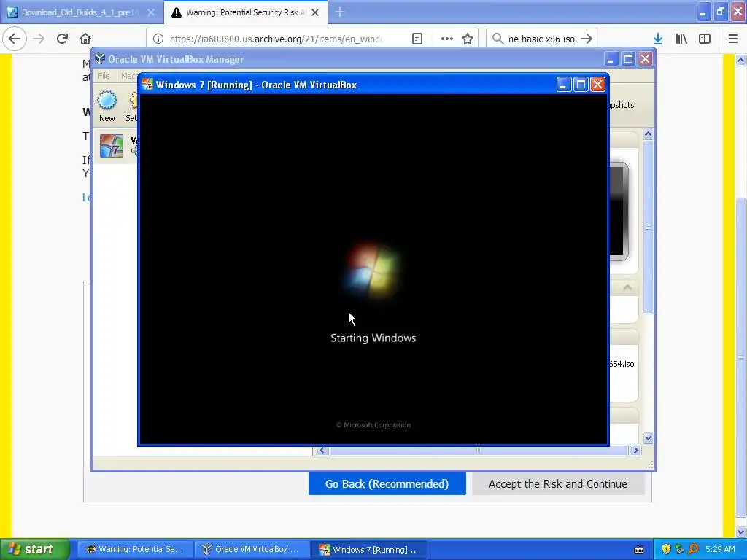Open Firefox library icon

click(x=681, y=39)
